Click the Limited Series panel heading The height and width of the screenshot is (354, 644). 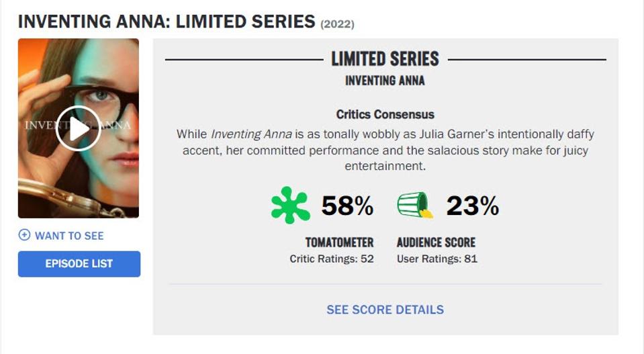[x=385, y=59]
